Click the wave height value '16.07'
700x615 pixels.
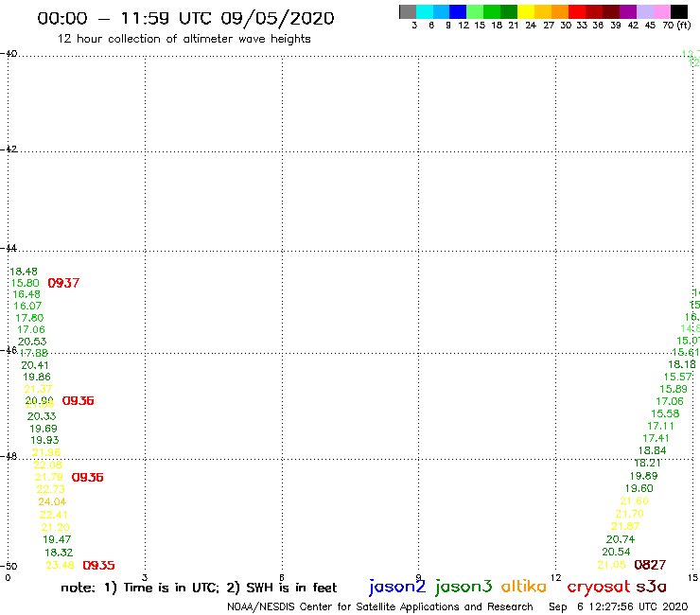[x=27, y=306]
